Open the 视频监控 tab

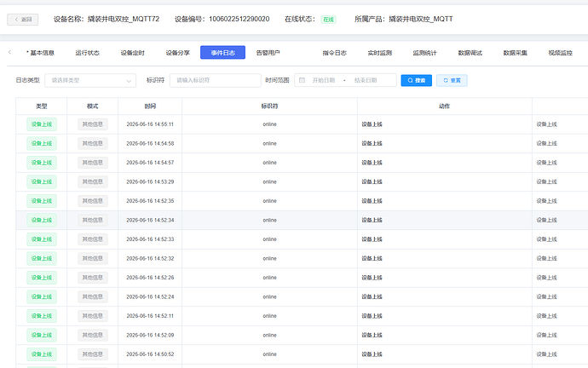click(x=560, y=53)
